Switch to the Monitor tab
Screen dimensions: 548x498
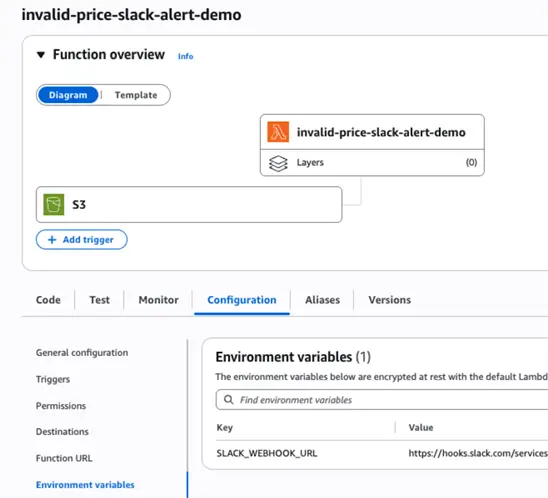[159, 300]
